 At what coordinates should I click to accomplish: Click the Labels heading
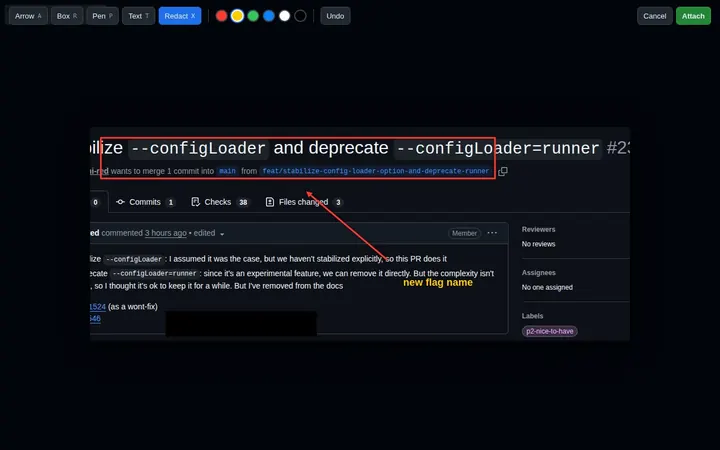click(x=532, y=316)
